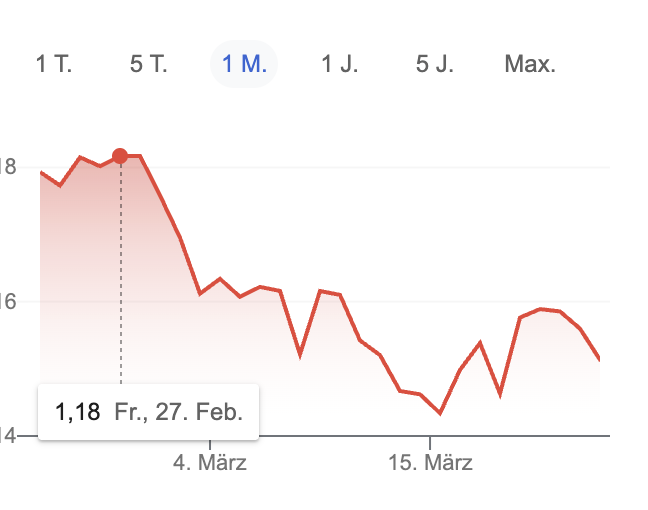Click the red data point marker
Viewport: 648px width, 510px height.
(x=120, y=156)
